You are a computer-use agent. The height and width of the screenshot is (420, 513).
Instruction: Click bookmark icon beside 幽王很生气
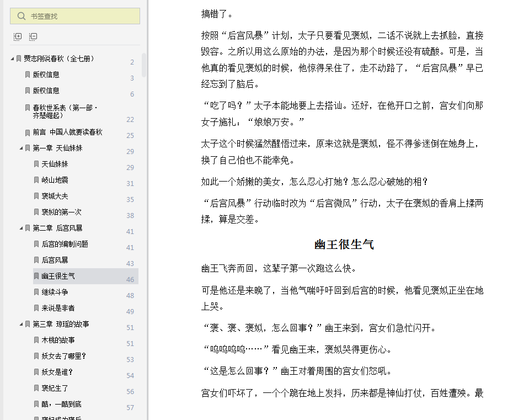coord(36,277)
